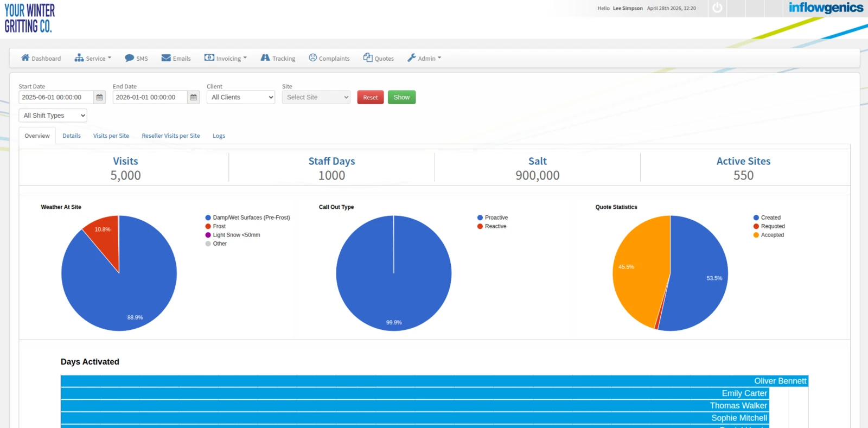Viewport: 868px width, 428px height.
Task: Click the Oliver Bennett bar
Action: 435,381
